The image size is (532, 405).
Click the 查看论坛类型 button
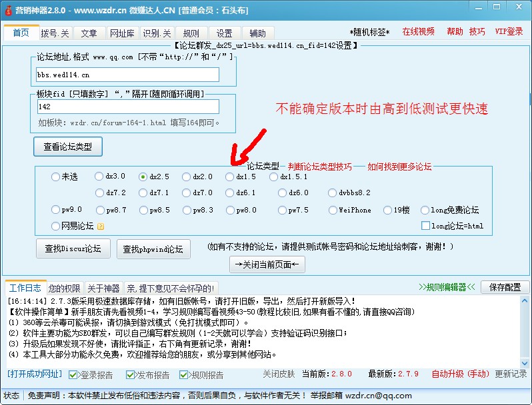(x=68, y=147)
